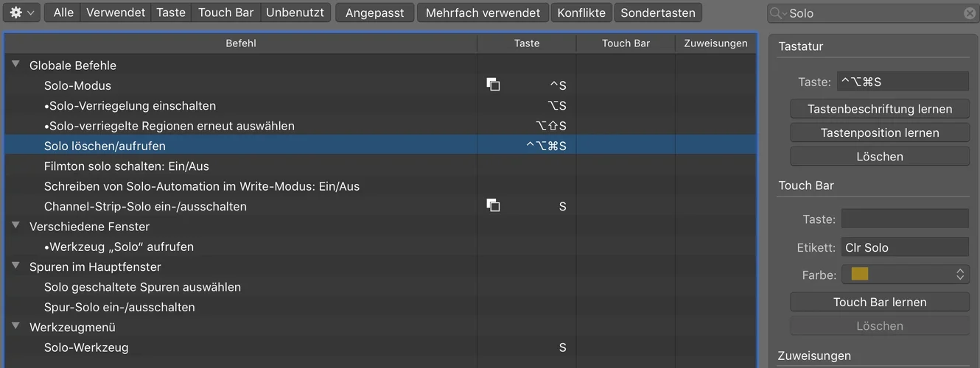Collapse the Globale Befehle group
Screen dimensions: 980x368
click(16, 65)
